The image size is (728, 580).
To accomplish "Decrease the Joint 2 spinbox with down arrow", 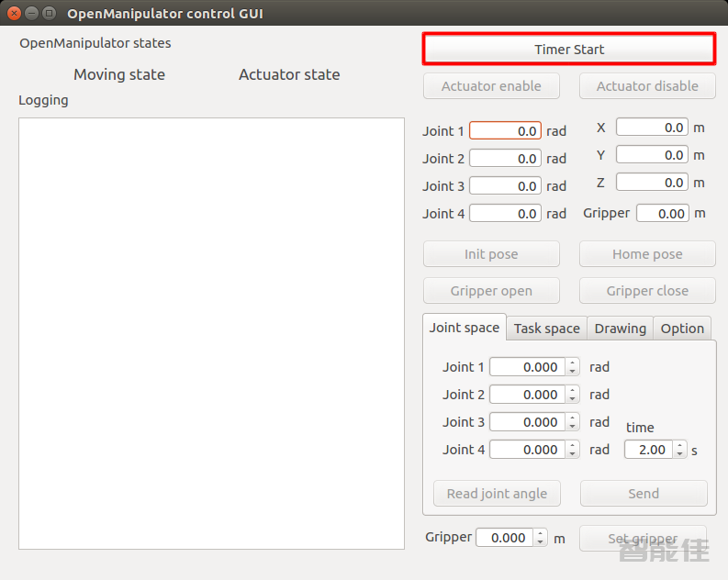I will click(573, 398).
